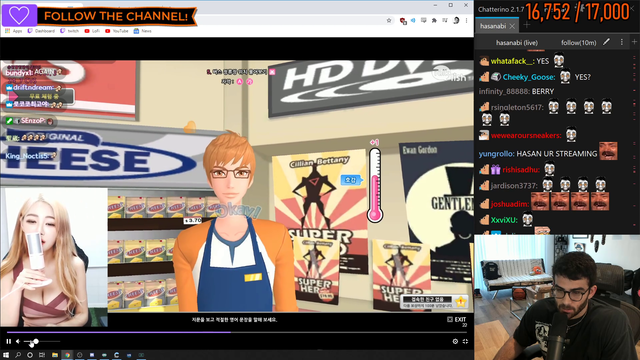Open the twitch bookmark
Screen dimensions: 640x360
70,31
